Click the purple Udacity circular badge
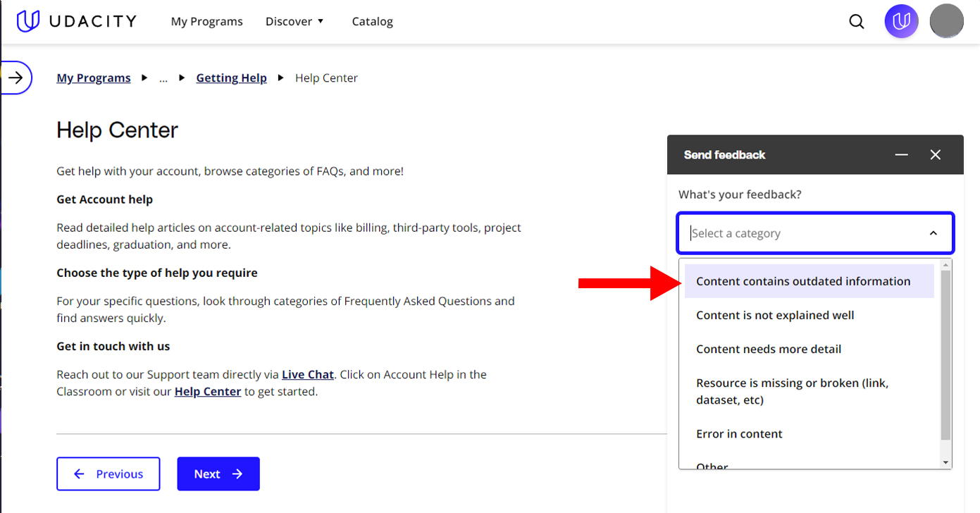Viewport: 980px width, 513px height. [x=902, y=21]
